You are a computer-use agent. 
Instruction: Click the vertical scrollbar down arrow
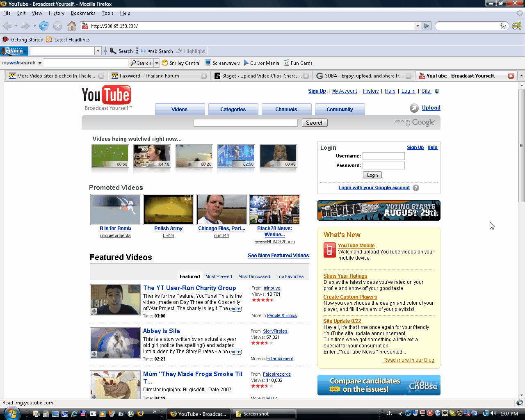point(522,395)
